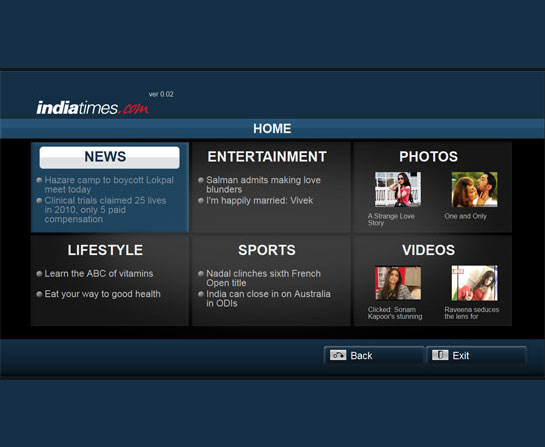Screen dimensions: 545x447
Task: Click bullet beside 'Hazare camp to boycott'
Action: pyautogui.click(x=39, y=180)
